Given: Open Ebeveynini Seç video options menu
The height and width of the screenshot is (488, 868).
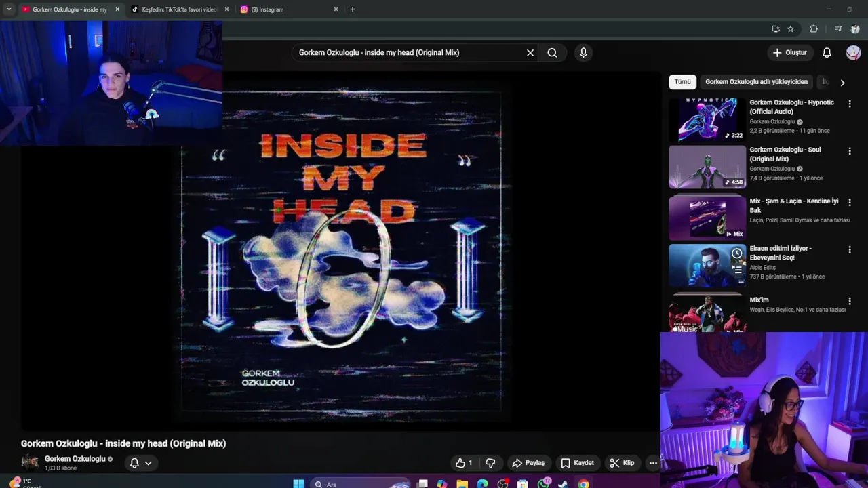Looking at the screenshot, I should point(849,249).
